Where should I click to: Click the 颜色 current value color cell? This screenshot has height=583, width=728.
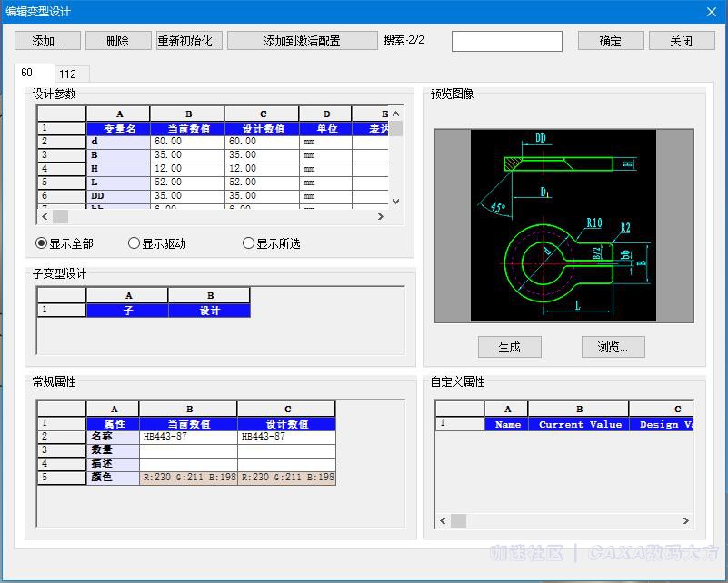pyautogui.click(x=188, y=478)
